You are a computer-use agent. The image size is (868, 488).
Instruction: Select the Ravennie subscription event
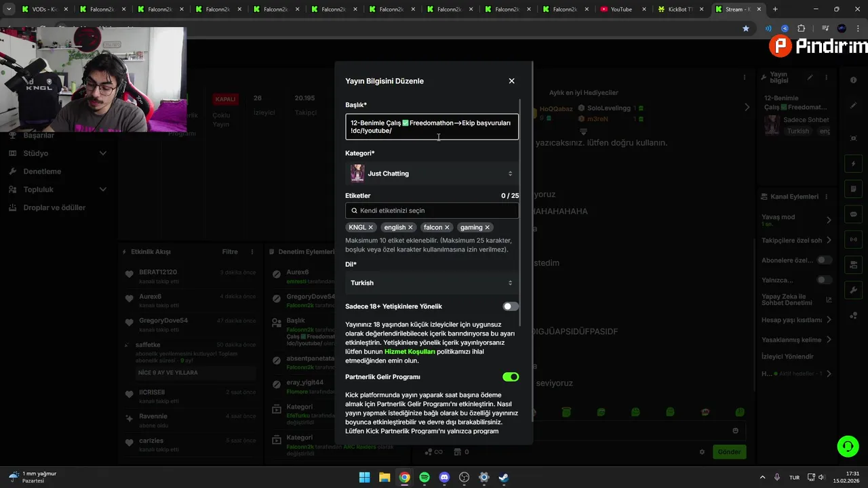(x=190, y=420)
